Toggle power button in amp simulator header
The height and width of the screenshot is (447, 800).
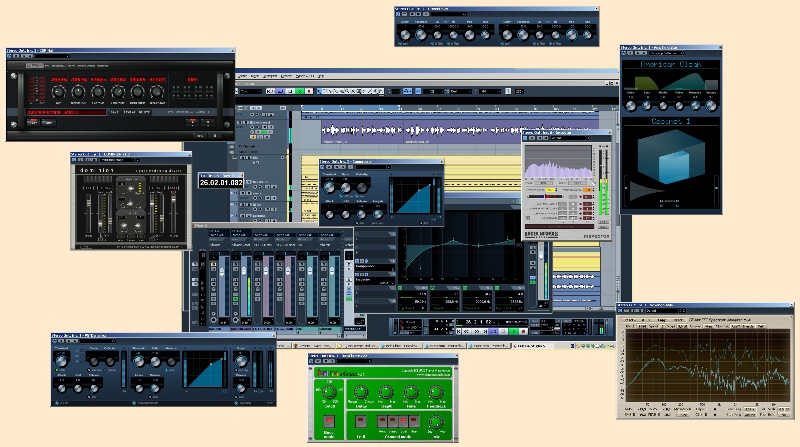pyautogui.click(x=623, y=53)
